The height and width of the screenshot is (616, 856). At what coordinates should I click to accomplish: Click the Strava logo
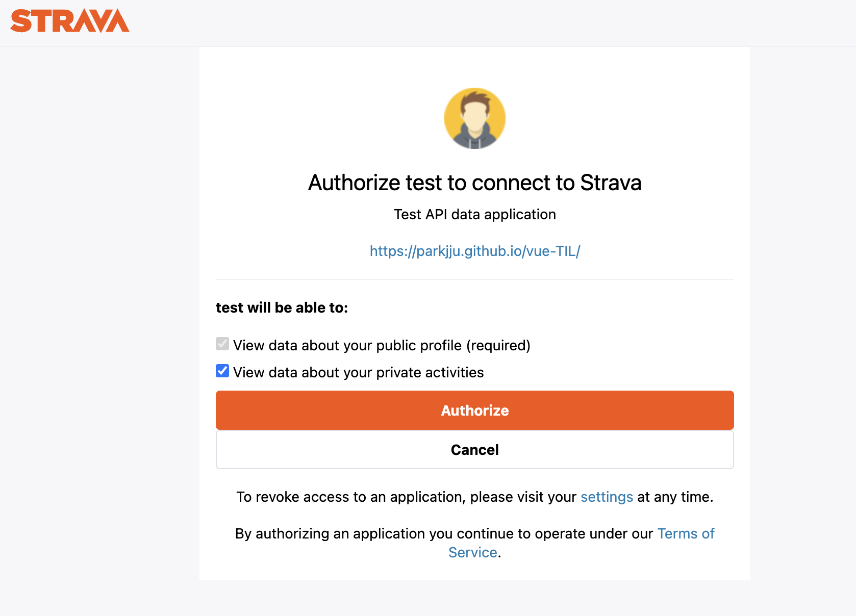point(70,21)
